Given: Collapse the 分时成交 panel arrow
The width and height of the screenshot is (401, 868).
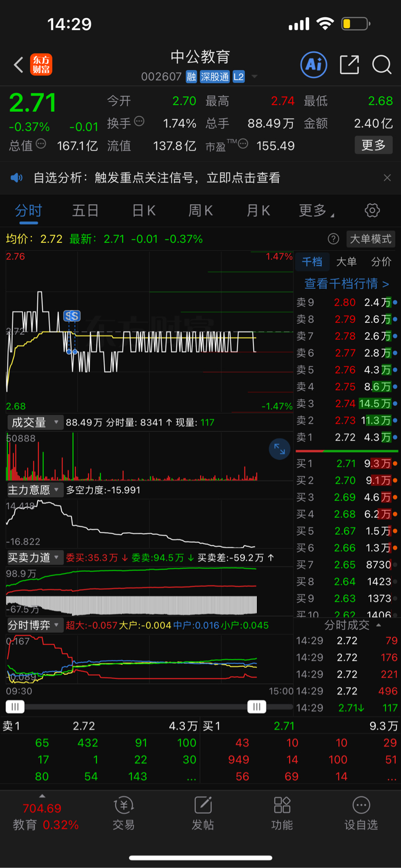Looking at the screenshot, I should (379, 625).
